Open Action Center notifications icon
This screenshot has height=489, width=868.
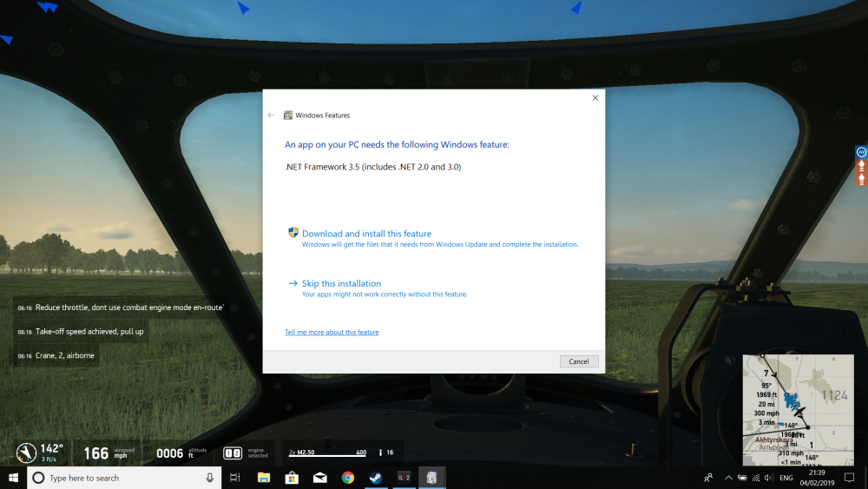click(x=849, y=478)
